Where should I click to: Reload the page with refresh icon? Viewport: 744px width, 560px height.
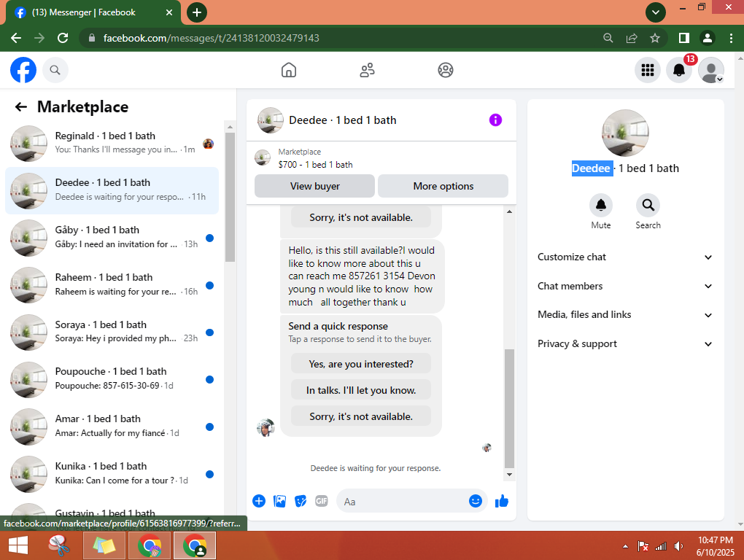pyautogui.click(x=63, y=38)
